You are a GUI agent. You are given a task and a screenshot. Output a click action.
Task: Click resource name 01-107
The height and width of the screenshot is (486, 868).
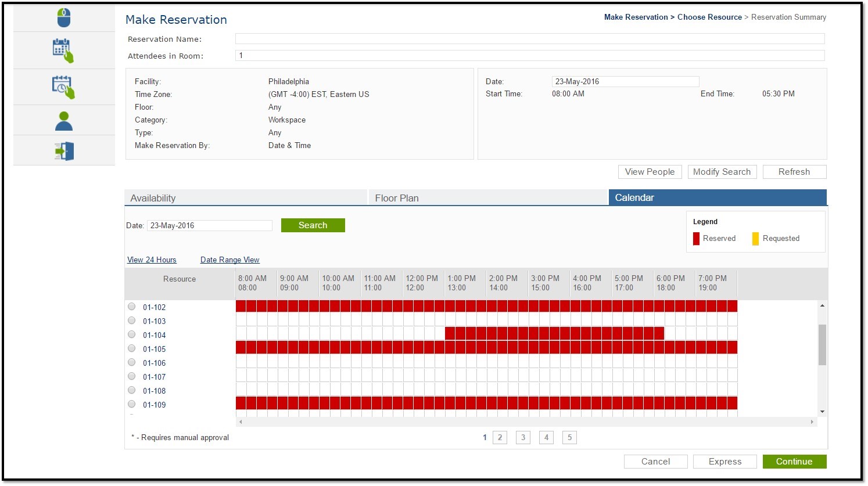154,377
